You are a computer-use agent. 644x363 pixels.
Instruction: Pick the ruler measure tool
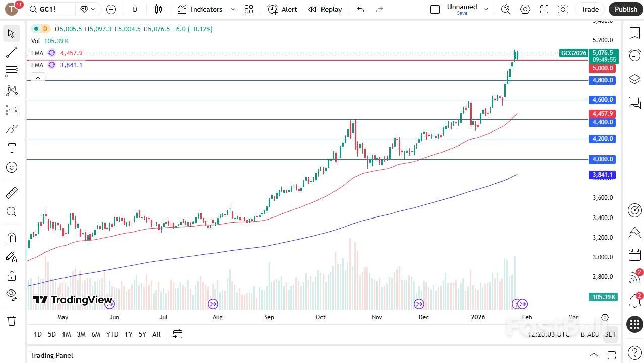coord(11,192)
